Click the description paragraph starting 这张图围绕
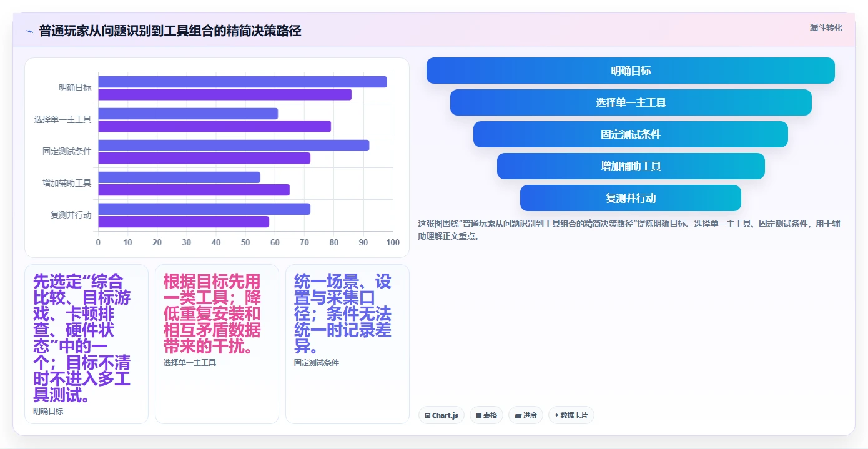 point(629,230)
